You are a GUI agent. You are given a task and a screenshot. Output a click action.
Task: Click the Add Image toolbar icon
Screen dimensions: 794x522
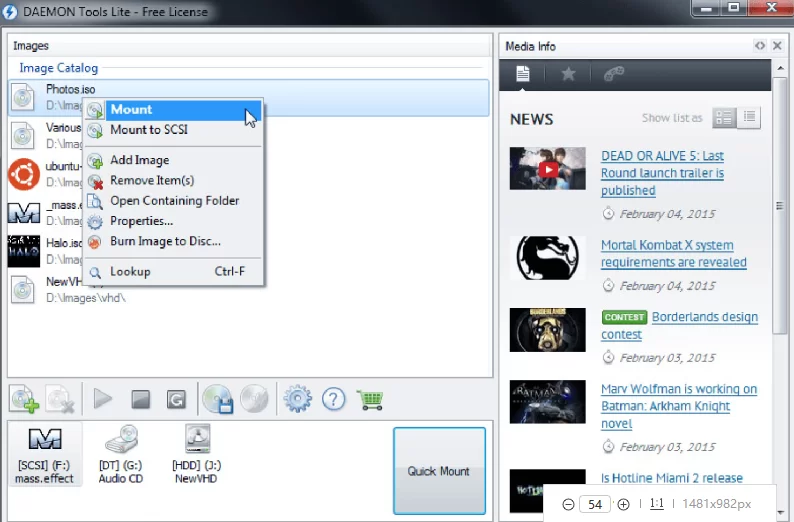pos(24,399)
